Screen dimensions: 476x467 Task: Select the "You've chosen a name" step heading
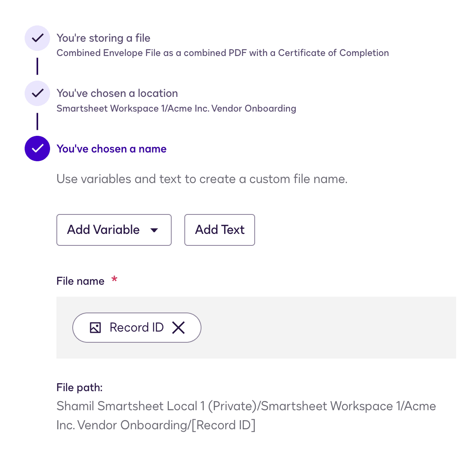(x=112, y=149)
